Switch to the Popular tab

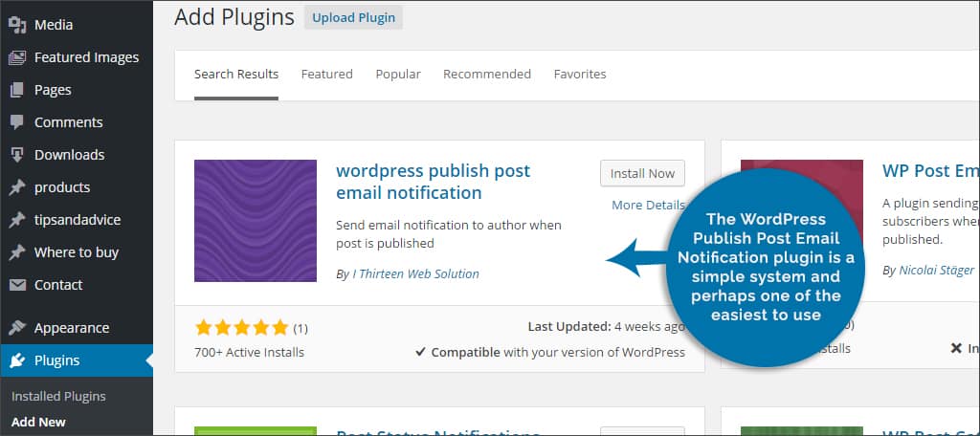397,75
